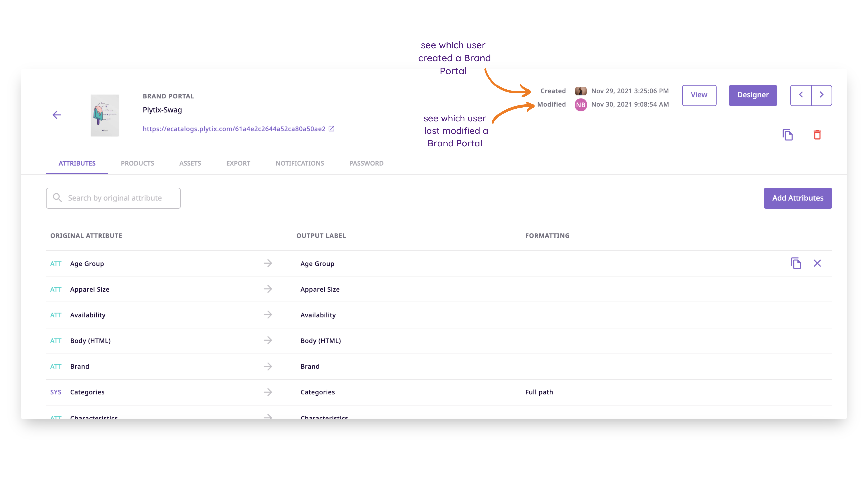Click the arrow icon in the Apparel Size row
The width and height of the screenshot is (868, 488).
click(x=268, y=289)
